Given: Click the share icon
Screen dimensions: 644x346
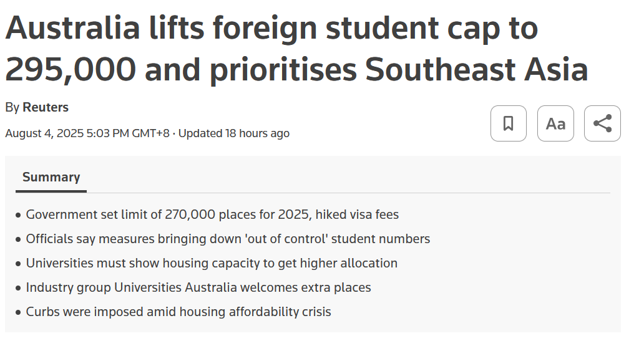Looking at the screenshot, I should tap(602, 123).
